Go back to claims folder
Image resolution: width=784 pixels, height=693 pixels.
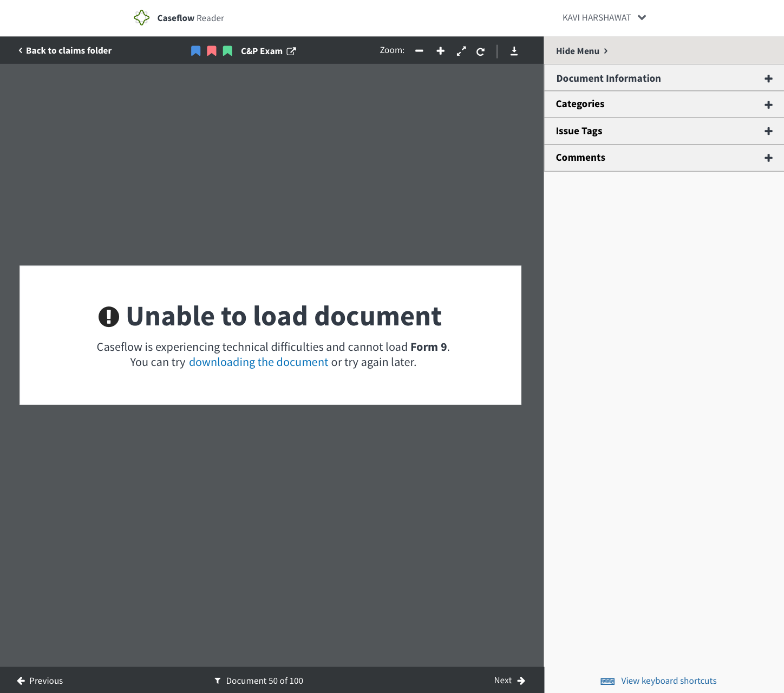click(x=65, y=50)
